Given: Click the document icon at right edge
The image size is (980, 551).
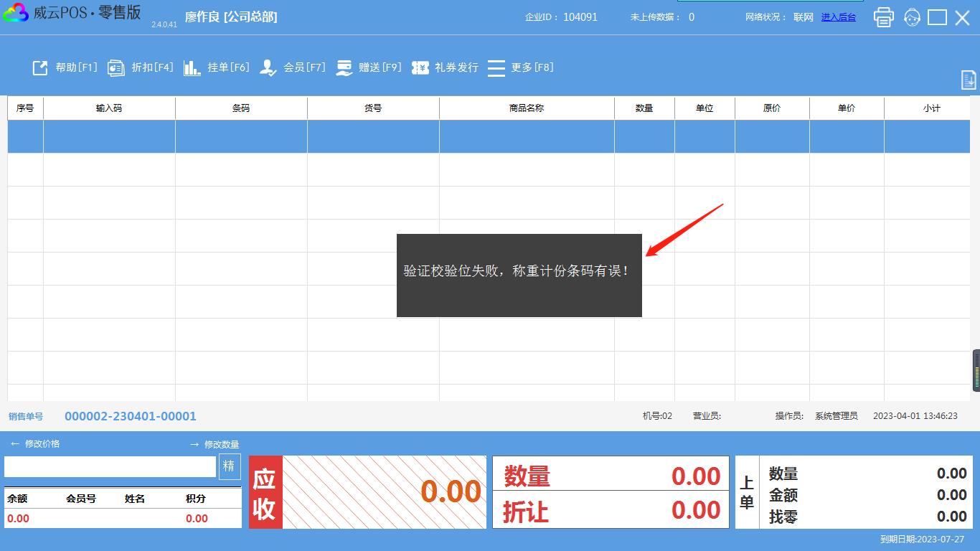Looking at the screenshot, I should 969,80.
